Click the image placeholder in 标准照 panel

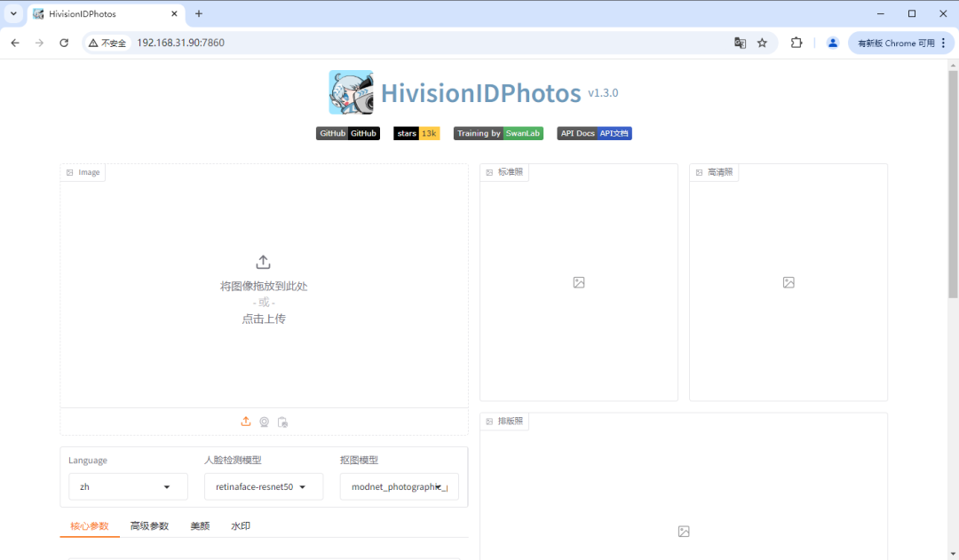(x=579, y=282)
